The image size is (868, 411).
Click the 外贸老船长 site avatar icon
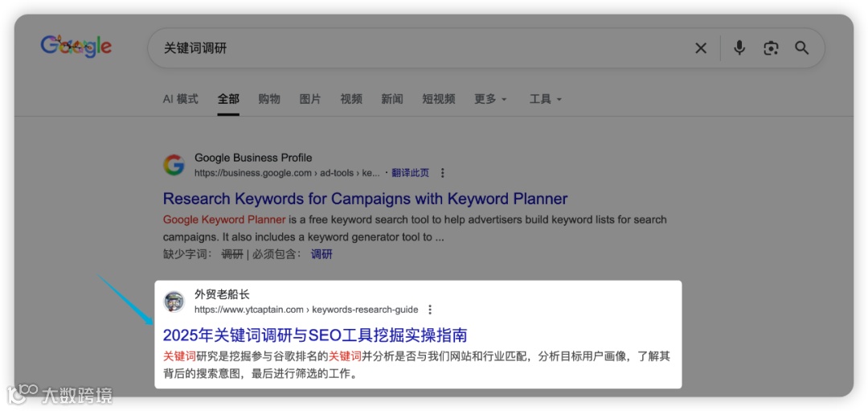click(x=174, y=302)
